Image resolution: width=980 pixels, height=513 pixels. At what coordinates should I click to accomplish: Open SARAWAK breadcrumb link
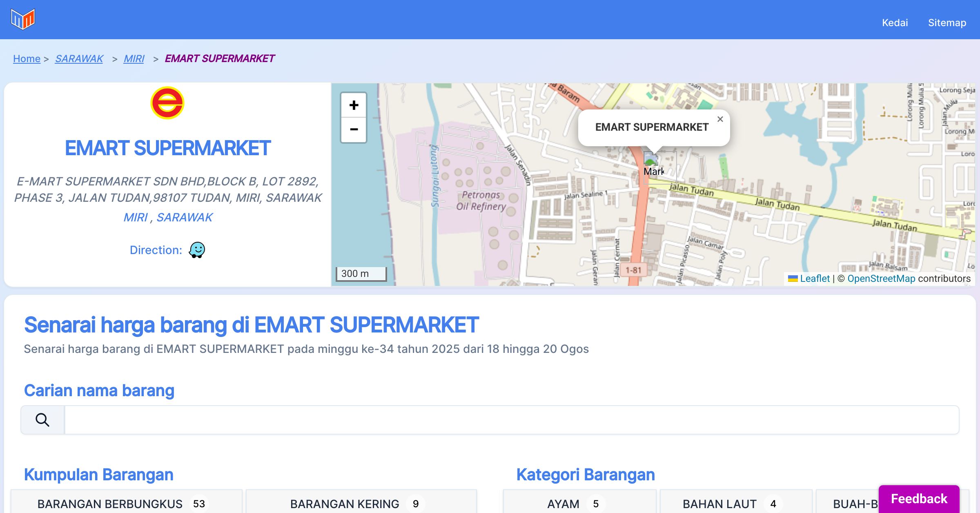coord(79,58)
